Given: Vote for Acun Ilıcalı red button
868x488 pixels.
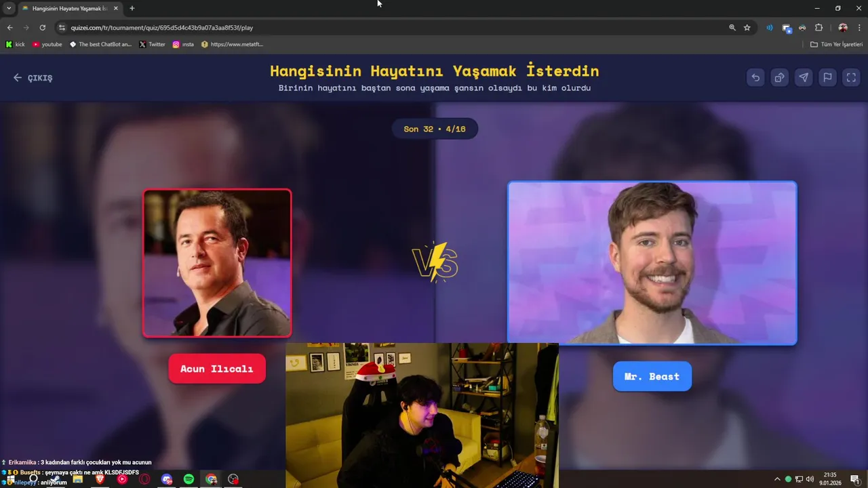Looking at the screenshot, I should 217,369.
